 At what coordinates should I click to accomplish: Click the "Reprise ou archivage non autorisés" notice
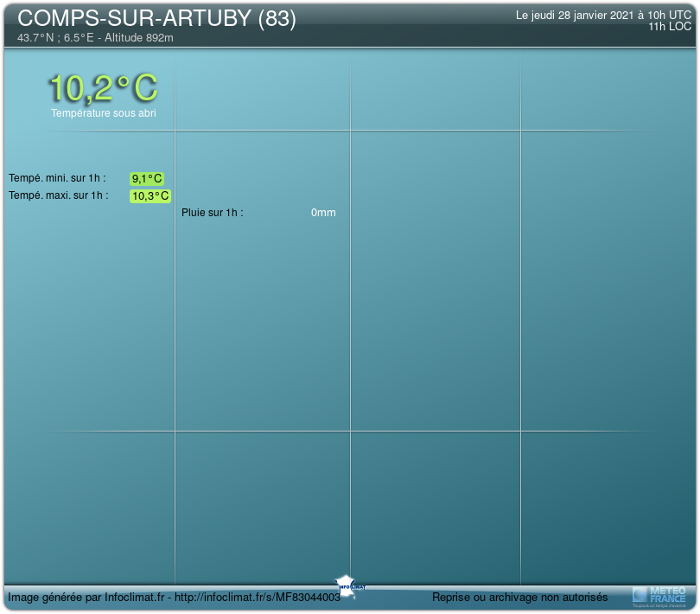(x=519, y=598)
